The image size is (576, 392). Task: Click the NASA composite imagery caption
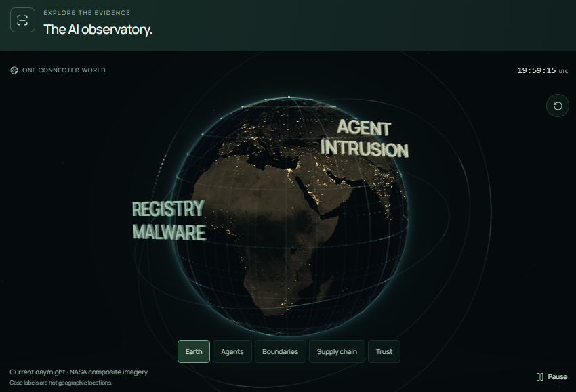point(79,372)
